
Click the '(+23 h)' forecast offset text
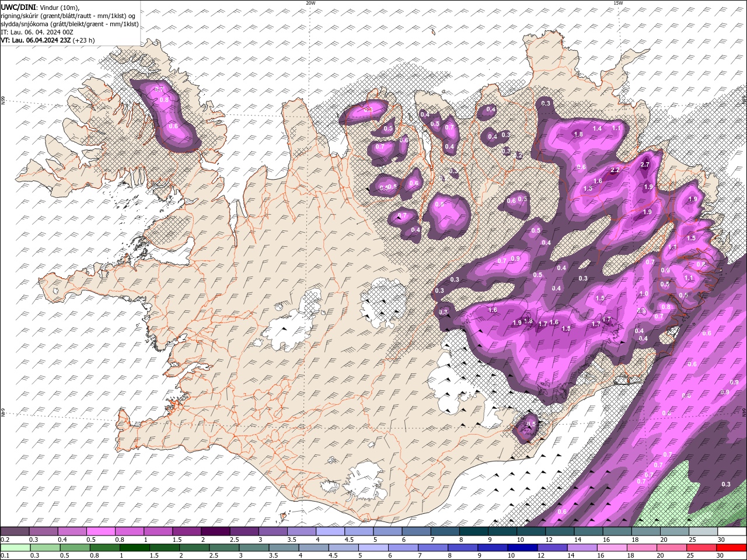(84, 40)
